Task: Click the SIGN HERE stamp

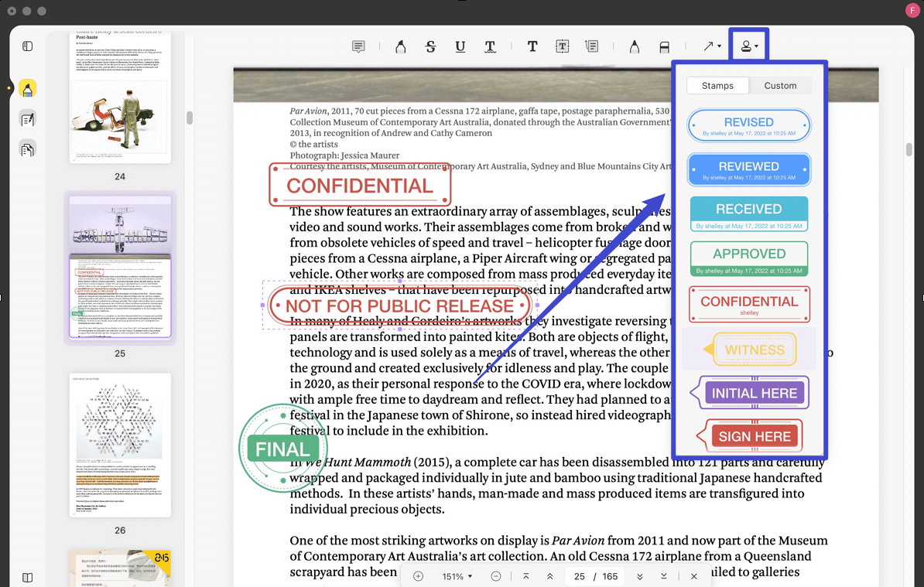Action: click(752, 435)
